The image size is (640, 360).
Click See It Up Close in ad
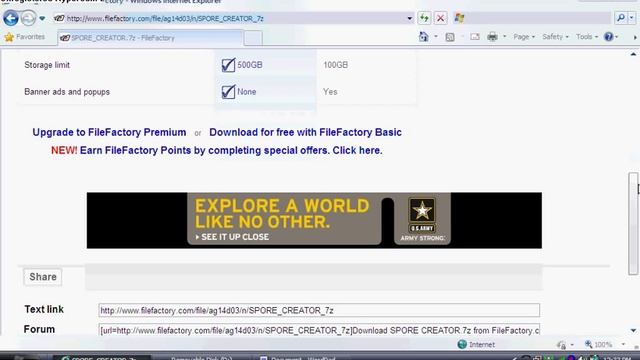(232, 237)
